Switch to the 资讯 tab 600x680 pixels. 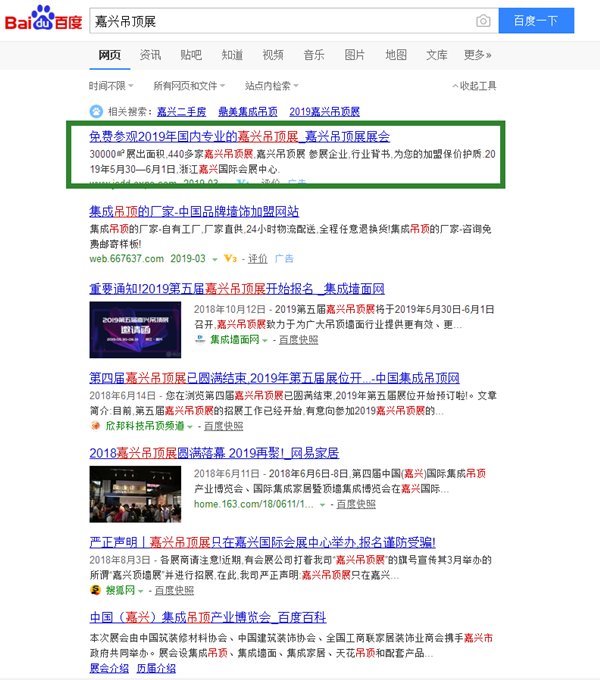click(x=150, y=55)
